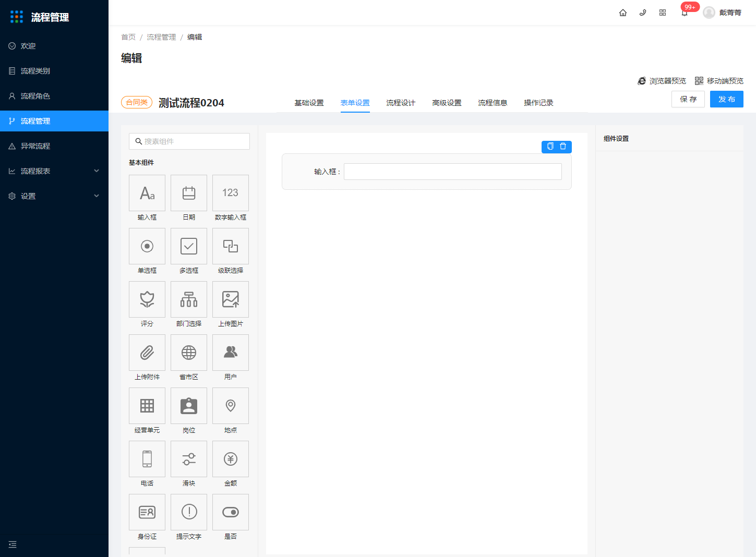Click the 保存 button

[x=688, y=99]
